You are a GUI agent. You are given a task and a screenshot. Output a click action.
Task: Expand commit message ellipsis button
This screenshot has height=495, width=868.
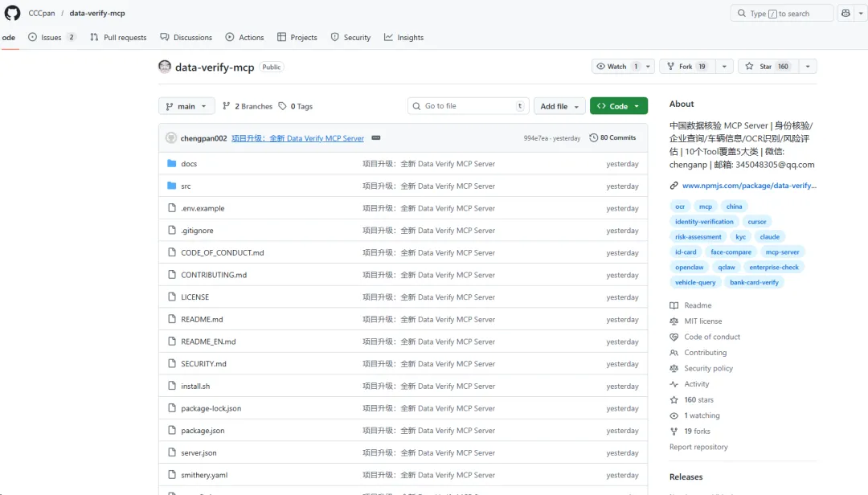[x=376, y=138]
